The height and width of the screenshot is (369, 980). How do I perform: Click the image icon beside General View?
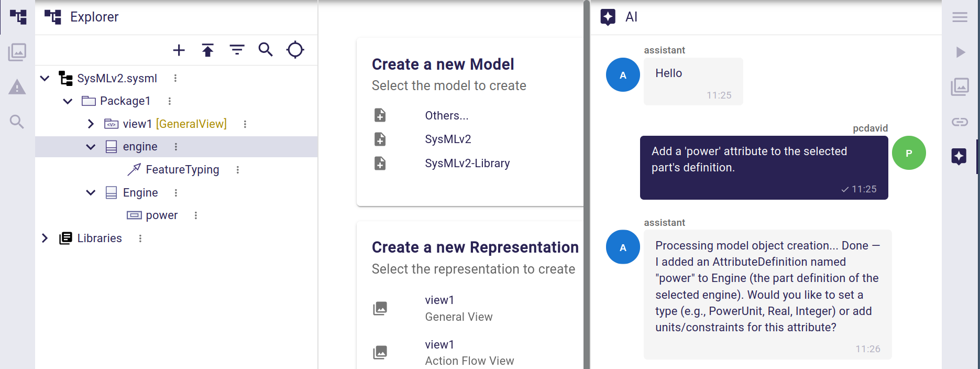(380, 308)
